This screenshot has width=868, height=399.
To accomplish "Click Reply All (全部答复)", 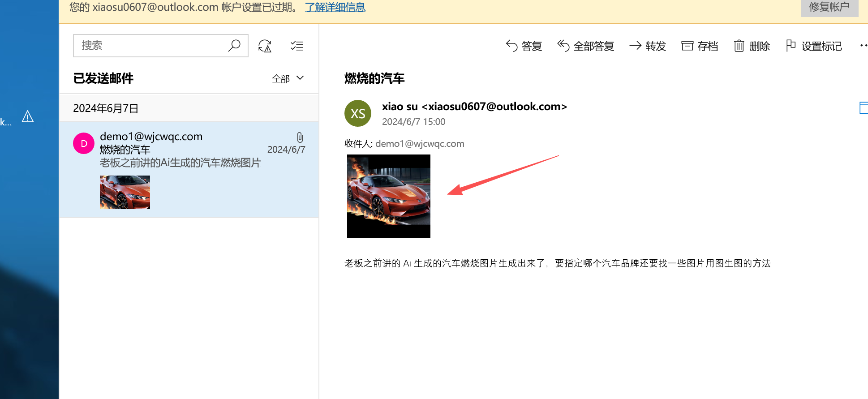I will [x=585, y=46].
